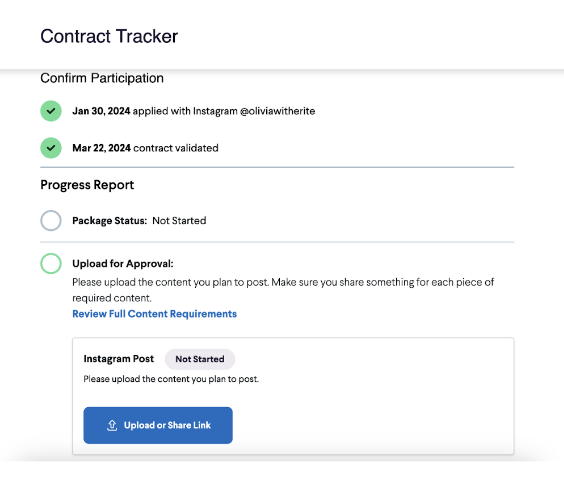564x486 pixels.
Task: Open Review Full Content Requirements link
Action: coord(155,314)
